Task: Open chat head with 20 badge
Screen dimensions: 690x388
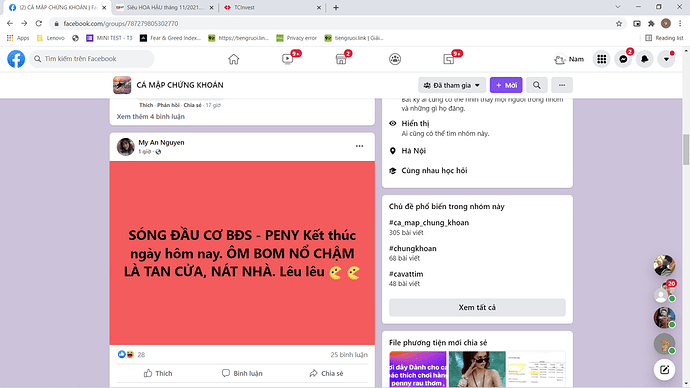Action: [664, 291]
